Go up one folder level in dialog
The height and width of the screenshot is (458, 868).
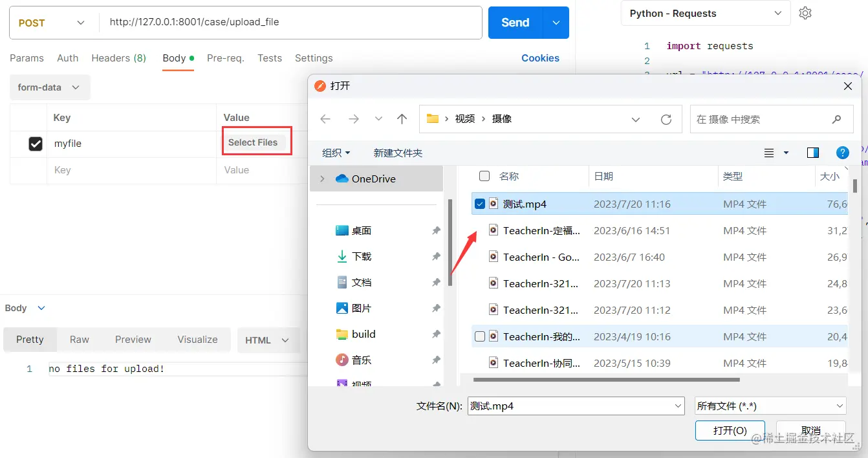tap(402, 119)
